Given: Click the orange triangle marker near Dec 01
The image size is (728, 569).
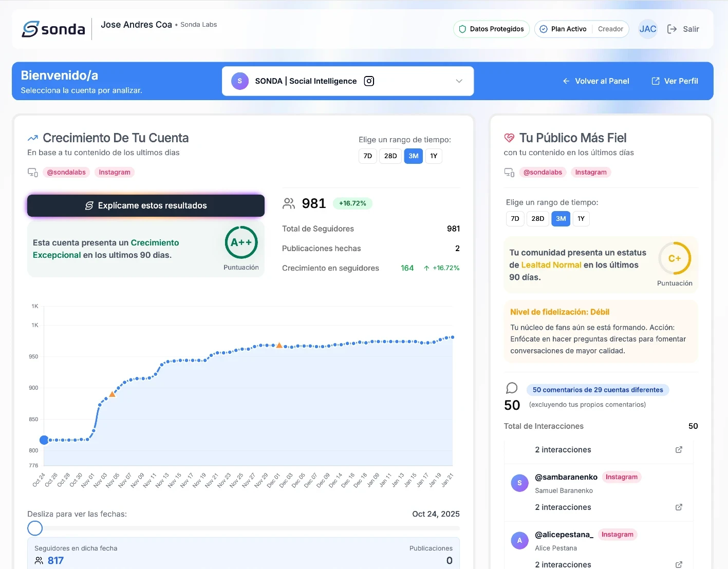Looking at the screenshot, I should (x=279, y=346).
